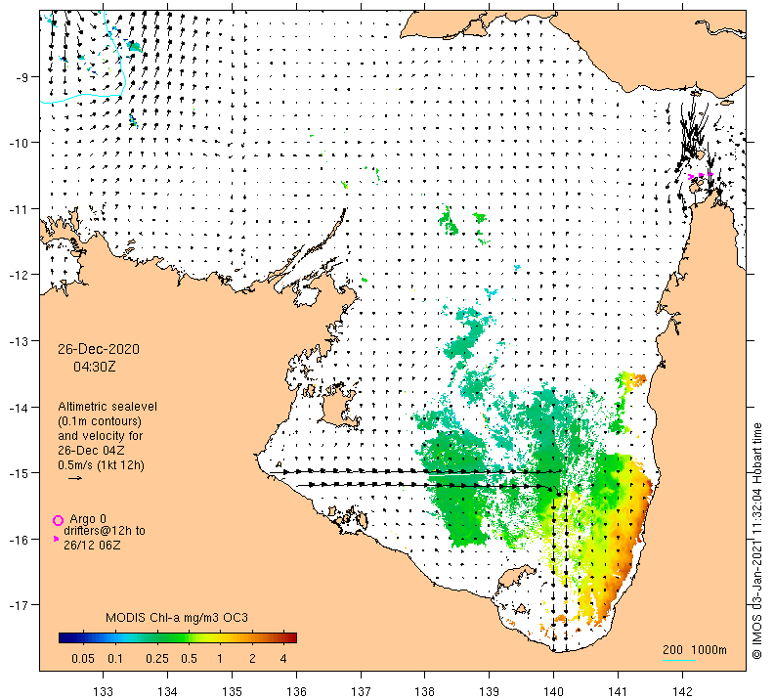Click the MODIS Chl-a mg/m3 OC3 title
This screenshot has width=774, height=700.
pos(177,618)
